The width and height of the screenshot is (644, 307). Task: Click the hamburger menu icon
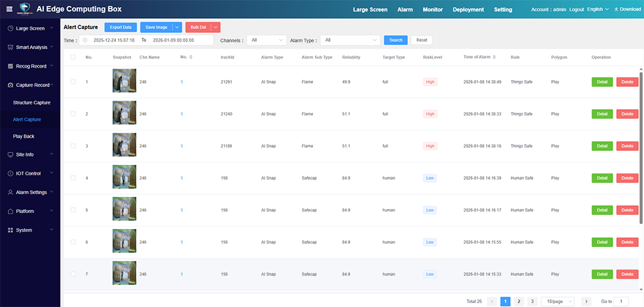coord(9,9)
